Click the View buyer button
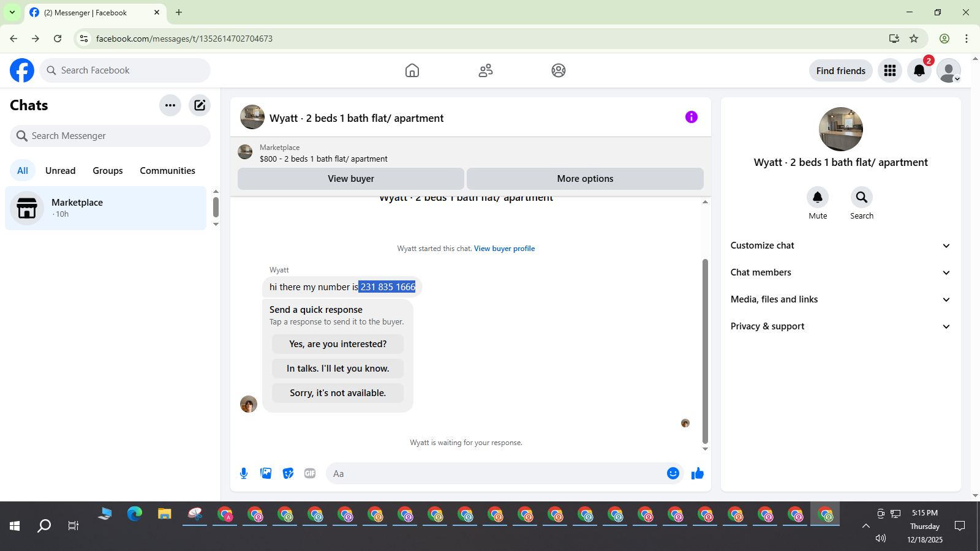Viewport: 980px width, 551px height. tap(351, 179)
